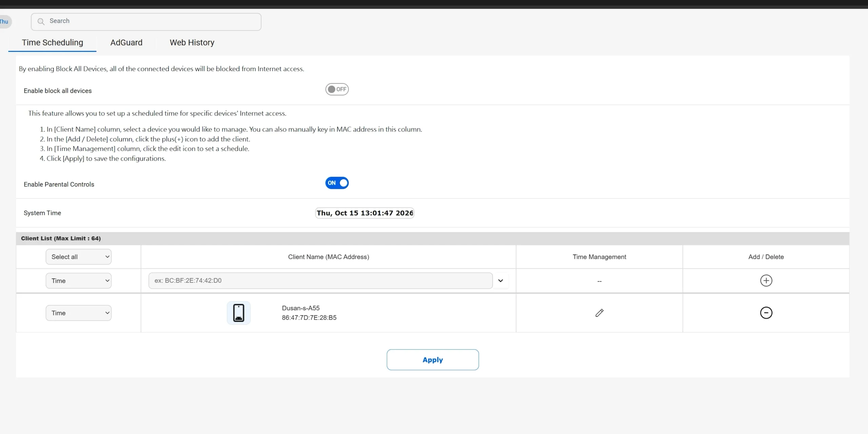Expand the client MAC address list chevron
This screenshot has width=868, height=434.
pos(500,280)
